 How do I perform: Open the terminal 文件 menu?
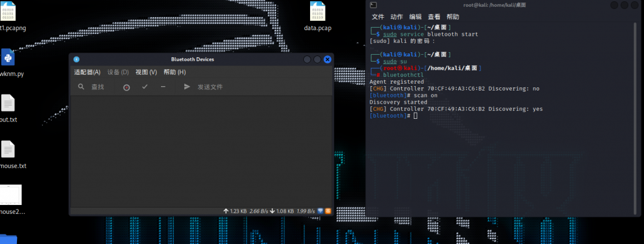(378, 17)
